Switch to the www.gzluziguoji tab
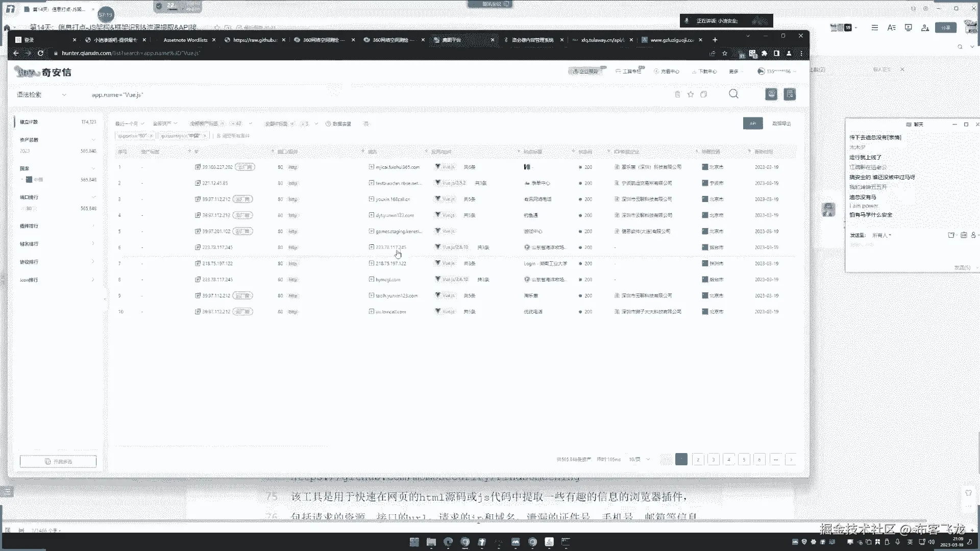 pos(671,40)
